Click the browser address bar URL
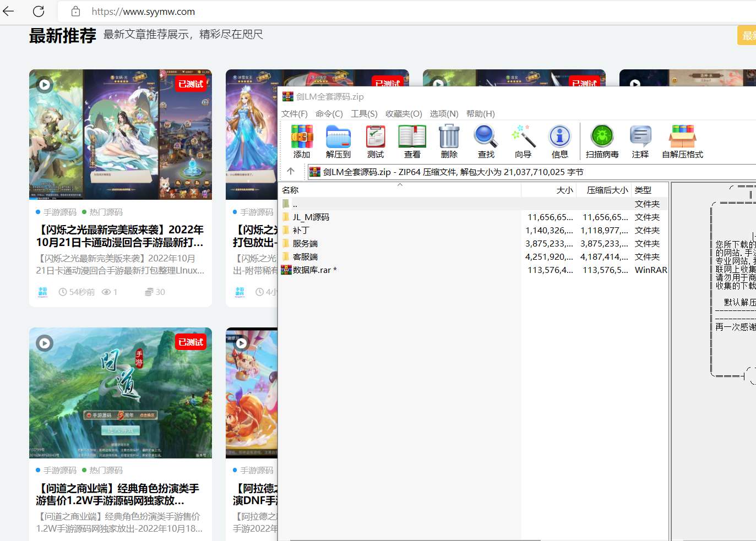 143,12
